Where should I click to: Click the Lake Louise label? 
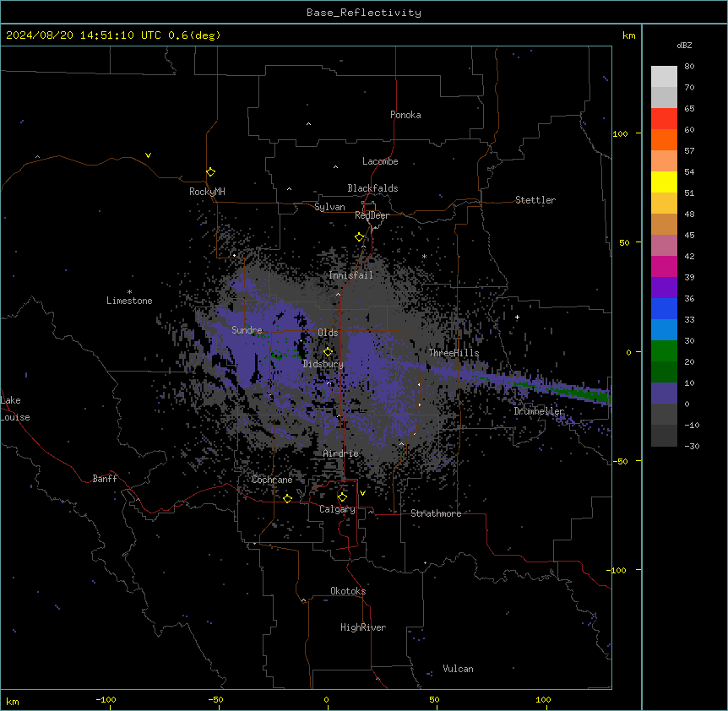click(x=15, y=409)
